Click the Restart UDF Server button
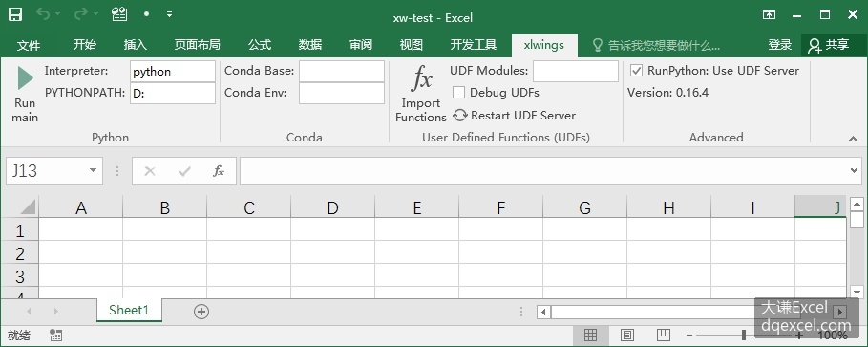This screenshot has height=347, width=868. [x=515, y=116]
